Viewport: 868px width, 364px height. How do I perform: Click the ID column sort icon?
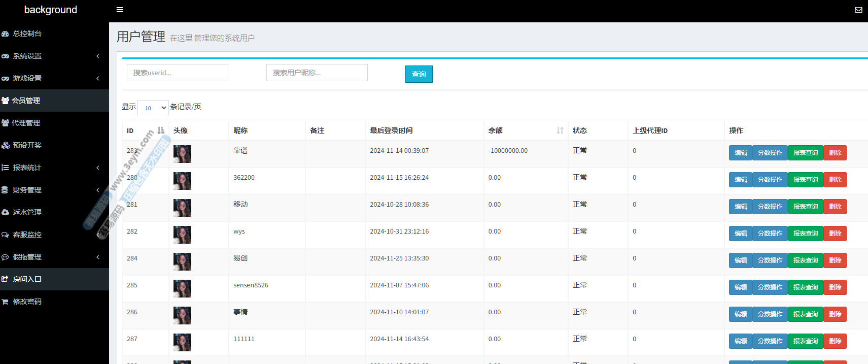point(161,130)
